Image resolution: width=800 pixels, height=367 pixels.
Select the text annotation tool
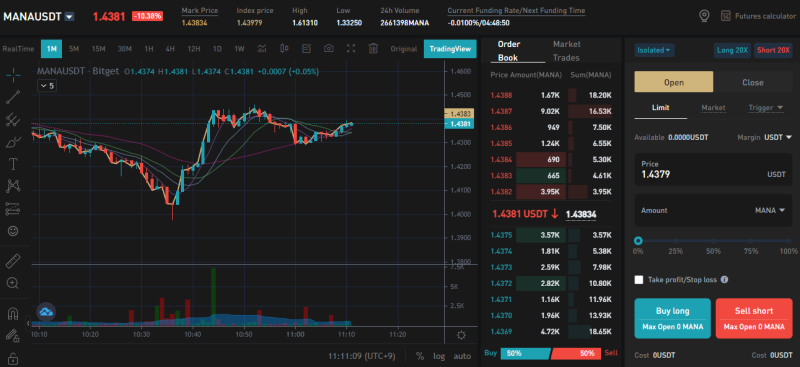point(13,164)
